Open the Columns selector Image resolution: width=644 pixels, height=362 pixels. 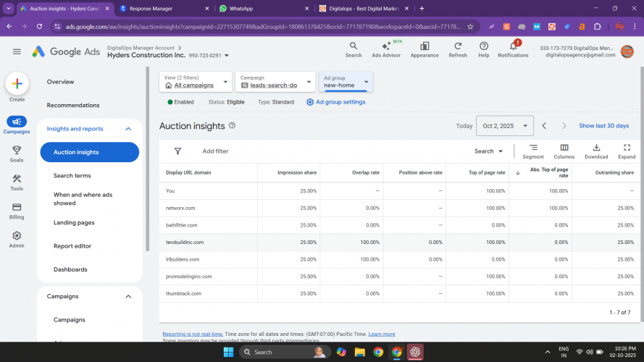pyautogui.click(x=564, y=151)
